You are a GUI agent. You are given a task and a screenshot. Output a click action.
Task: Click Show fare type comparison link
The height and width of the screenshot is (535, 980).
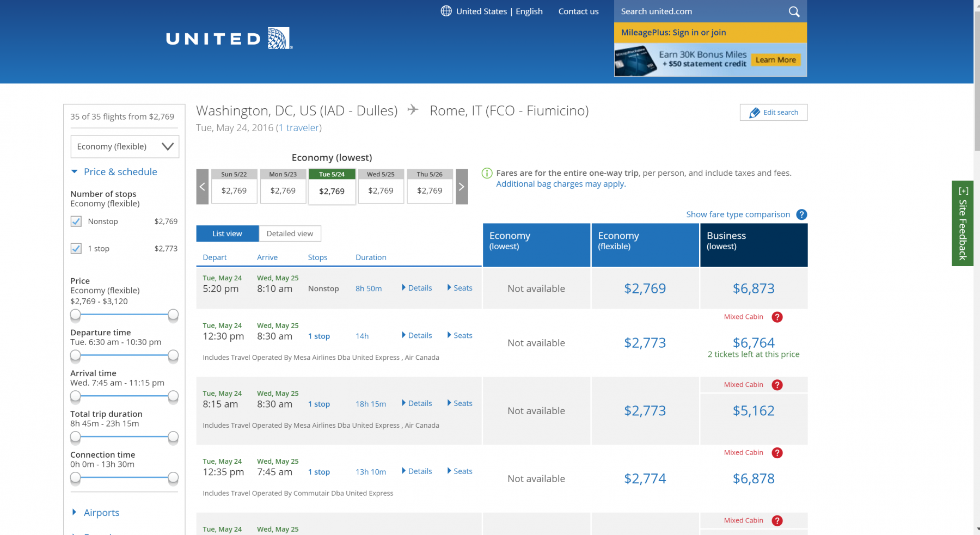coord(738,214)
